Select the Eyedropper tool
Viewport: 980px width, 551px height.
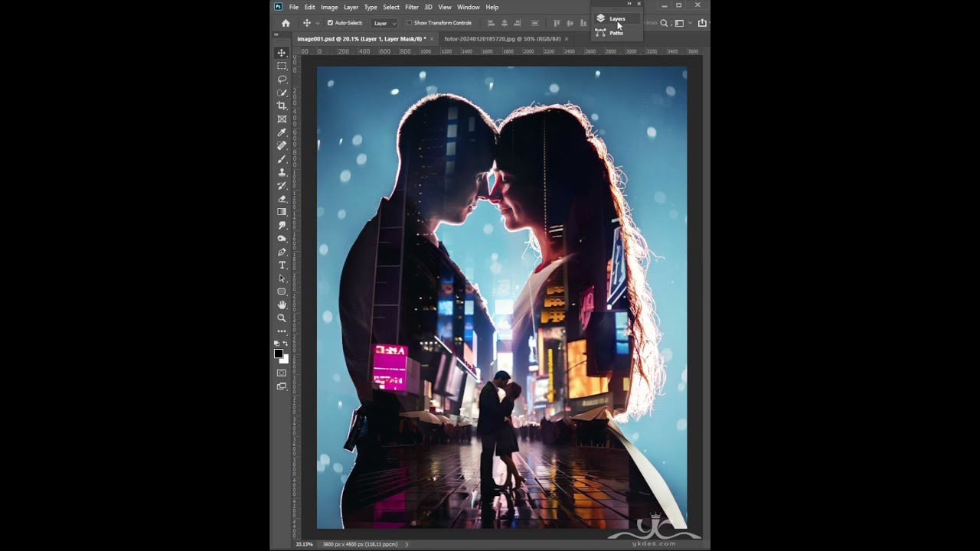point(282,132)
